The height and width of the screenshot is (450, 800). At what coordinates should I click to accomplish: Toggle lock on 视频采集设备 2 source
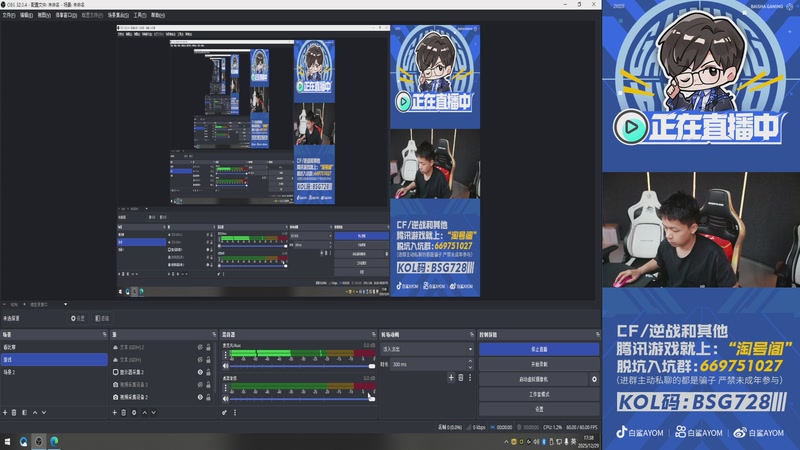[208, 397]
